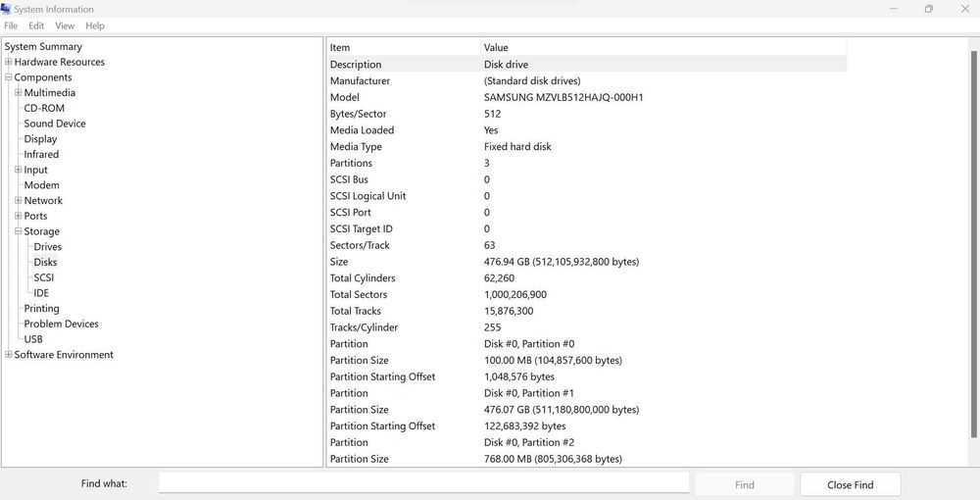
Task: Select the SCSI Logical Unit row
Action: [587, 196]
